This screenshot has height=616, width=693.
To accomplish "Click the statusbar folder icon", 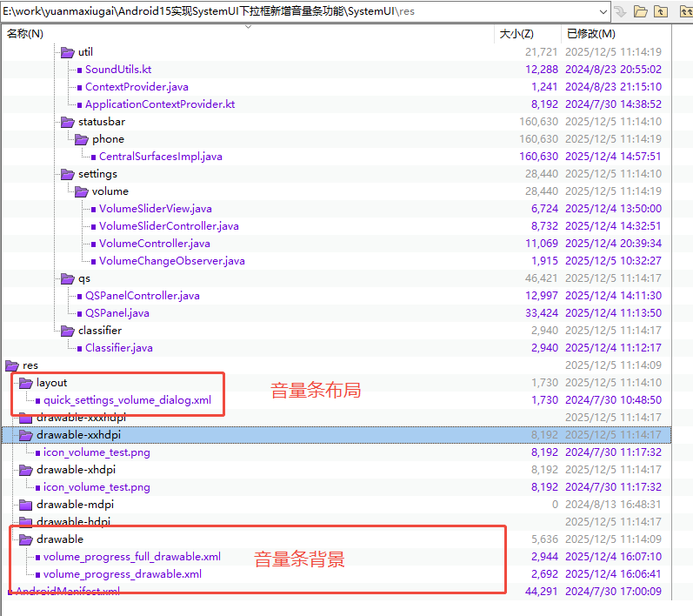I will [x=68, y=122].
